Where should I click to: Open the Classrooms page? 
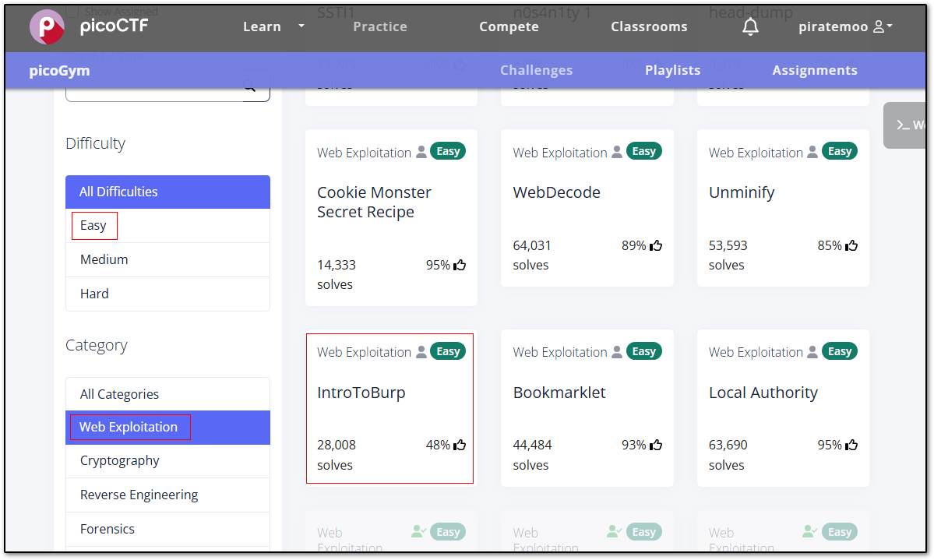(649, 26)
